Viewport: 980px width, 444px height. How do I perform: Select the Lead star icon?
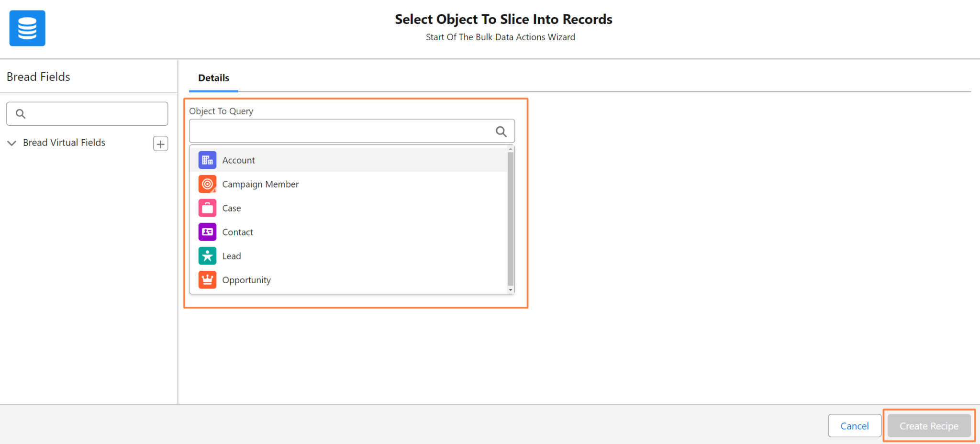tap(207, 255)
